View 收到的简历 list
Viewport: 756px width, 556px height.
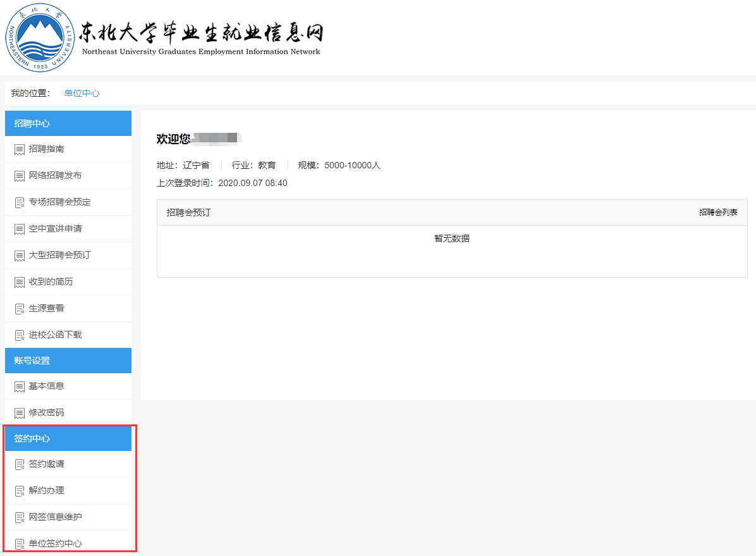tap(68, 282)
